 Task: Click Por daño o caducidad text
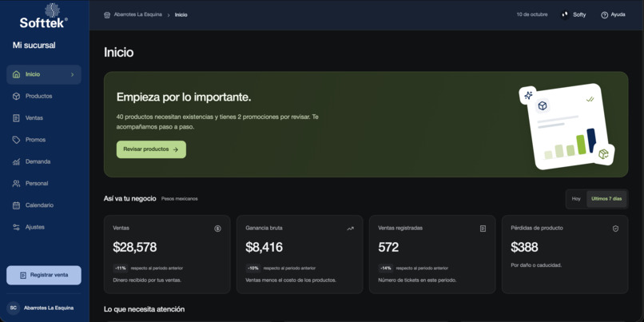tap(536, 265)
